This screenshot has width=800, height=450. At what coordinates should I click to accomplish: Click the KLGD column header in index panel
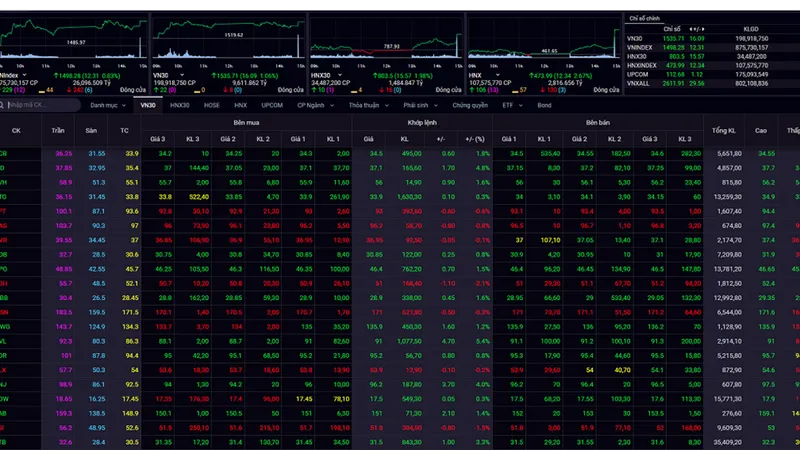(751, 29)
